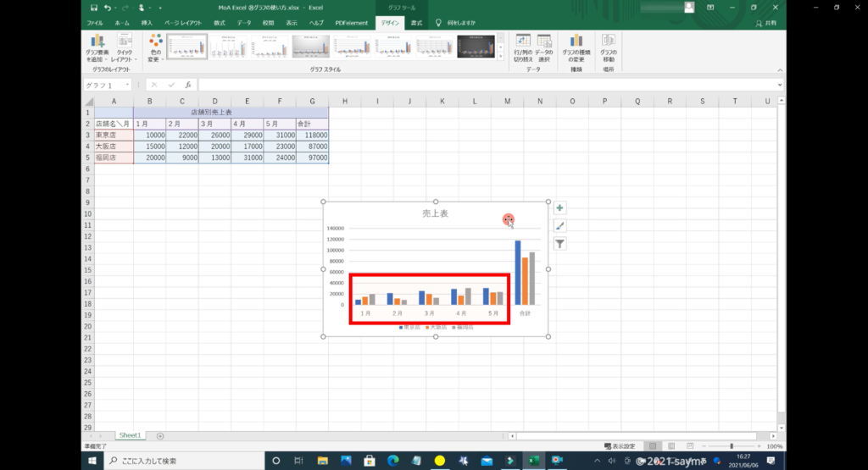The image size is (868, 470).
Task: Open the Name Box dropdown arrow
Action: tap(128, 86)
